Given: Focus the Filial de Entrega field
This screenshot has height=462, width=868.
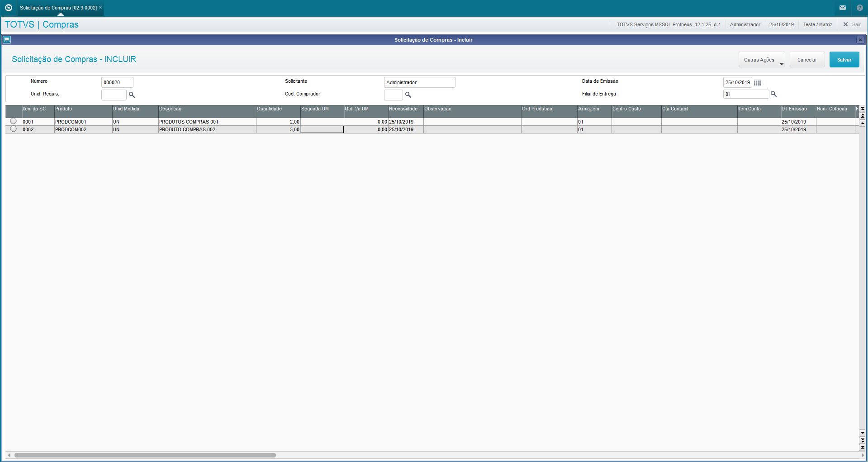Looking at the screenshot, I should point(746,94).
